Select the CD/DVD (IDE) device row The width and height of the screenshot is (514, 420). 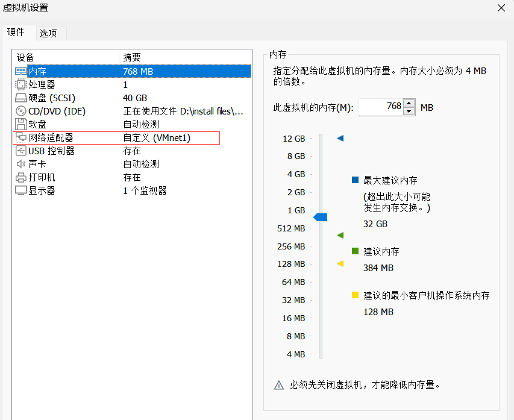tap(133, 111)
